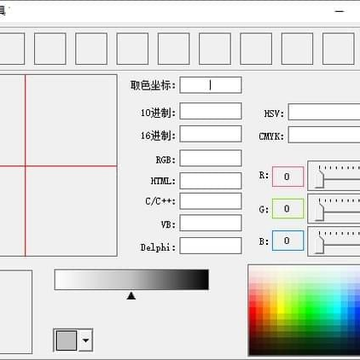Click the black triangle marker under gradient
Viewport: 360px width, 360px height.
point(131,296)
